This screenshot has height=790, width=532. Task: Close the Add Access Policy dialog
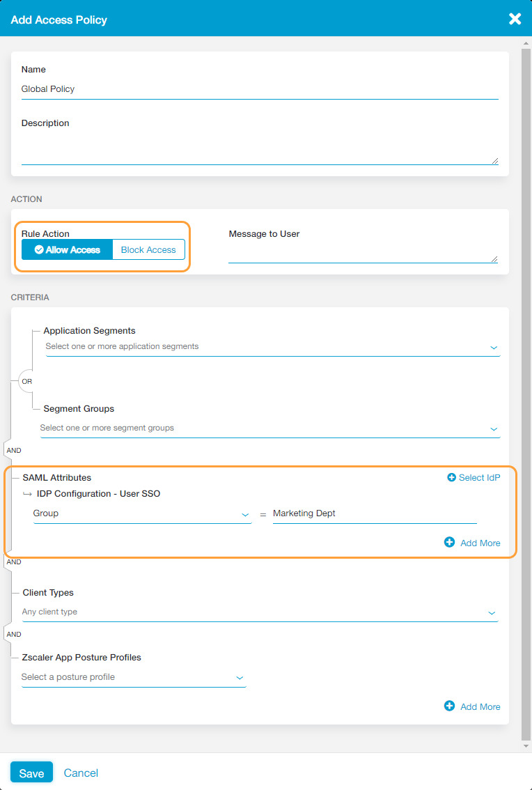[x=515, y=19]
